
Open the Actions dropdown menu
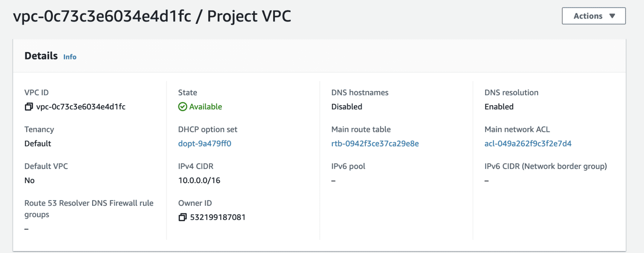click(593, 15)
